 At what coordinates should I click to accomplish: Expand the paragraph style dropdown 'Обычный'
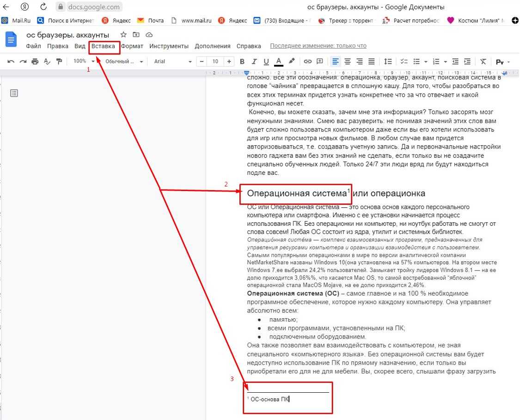pos(124,62)
